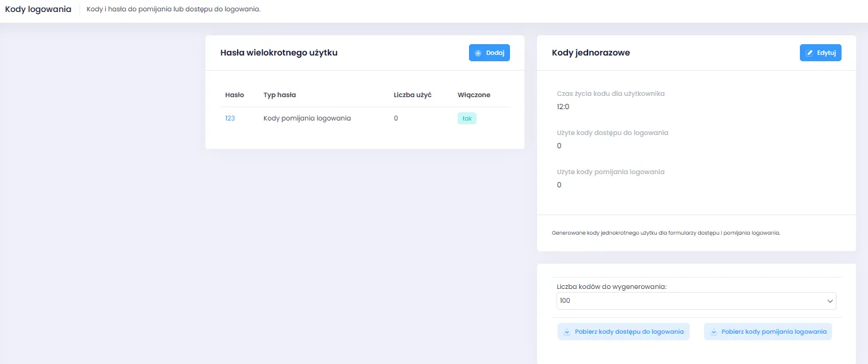Click the Hasła wielokrotnego użytku heading
This screenshot has width=868, height=364.
coord(279,53)
